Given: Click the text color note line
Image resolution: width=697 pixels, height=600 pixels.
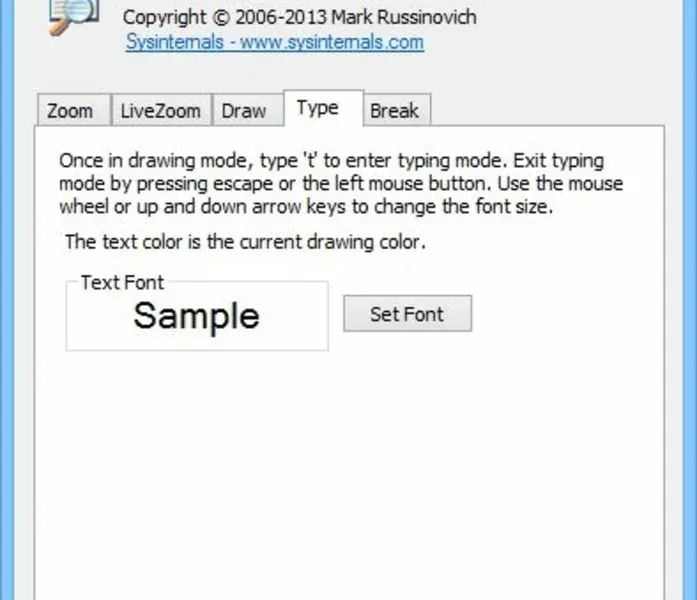Looking at the screenshot, I should click(245, 241).
